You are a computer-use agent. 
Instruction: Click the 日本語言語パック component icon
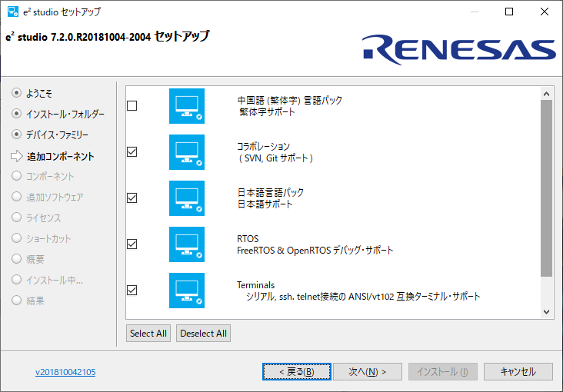187,198
